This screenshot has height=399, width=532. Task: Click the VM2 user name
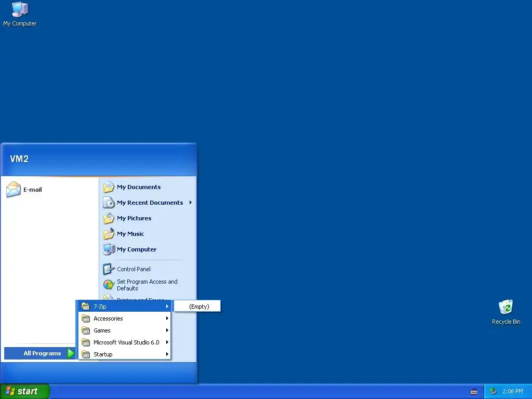19,159
